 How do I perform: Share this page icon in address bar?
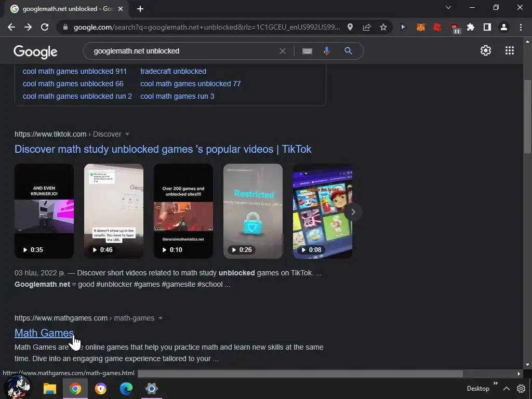[367, 27]
